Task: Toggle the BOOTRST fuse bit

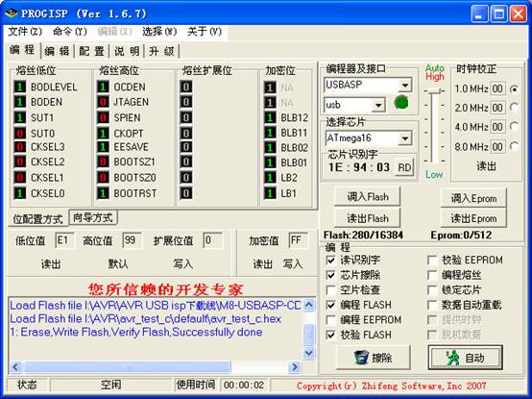Action: pyautogui.click(x=103, y=193)
